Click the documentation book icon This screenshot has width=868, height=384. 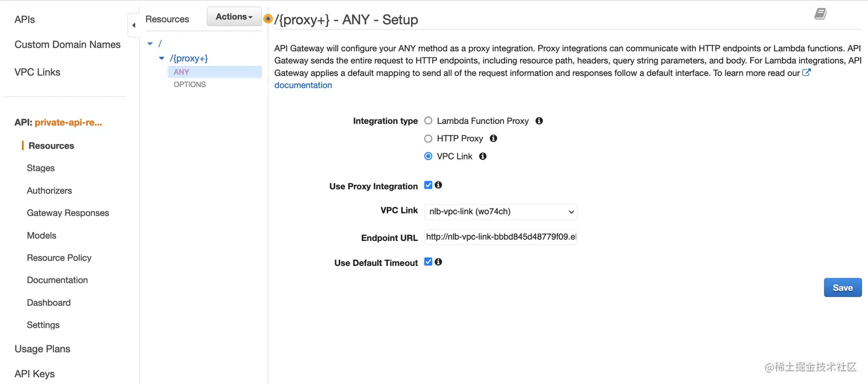[820, 14]
